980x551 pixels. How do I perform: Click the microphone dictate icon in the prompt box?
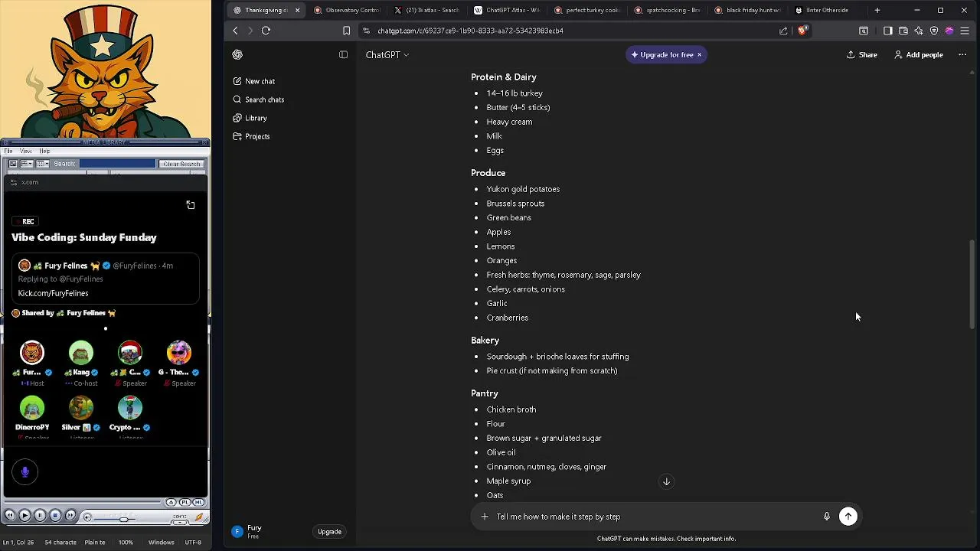pos(826,517)
